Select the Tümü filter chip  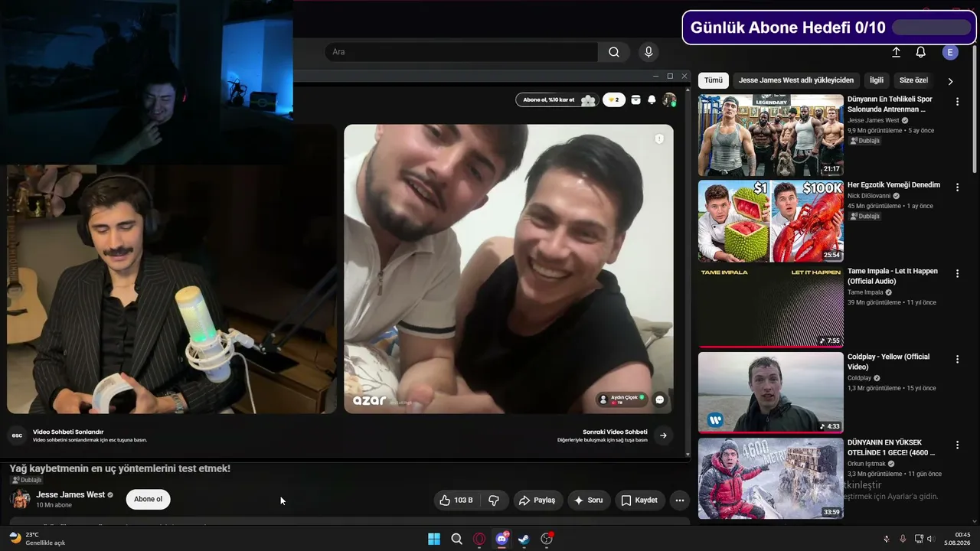714,80
